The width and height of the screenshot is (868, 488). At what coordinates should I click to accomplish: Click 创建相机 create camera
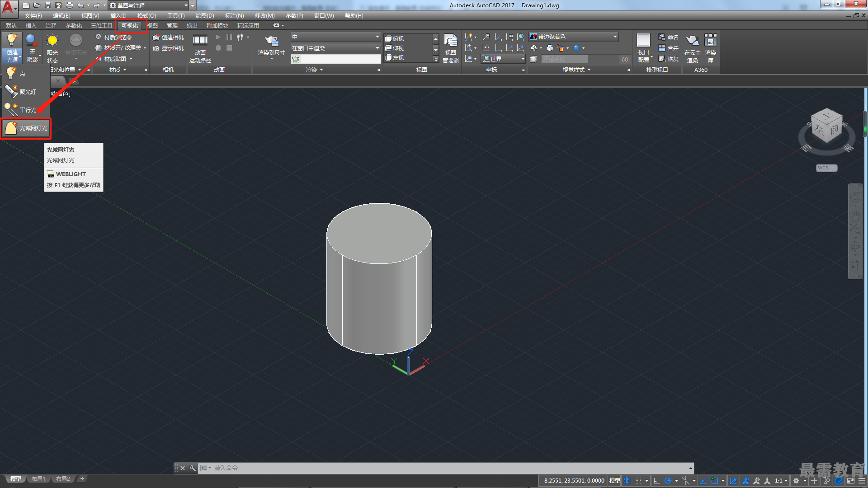click(x=168, y=37)
